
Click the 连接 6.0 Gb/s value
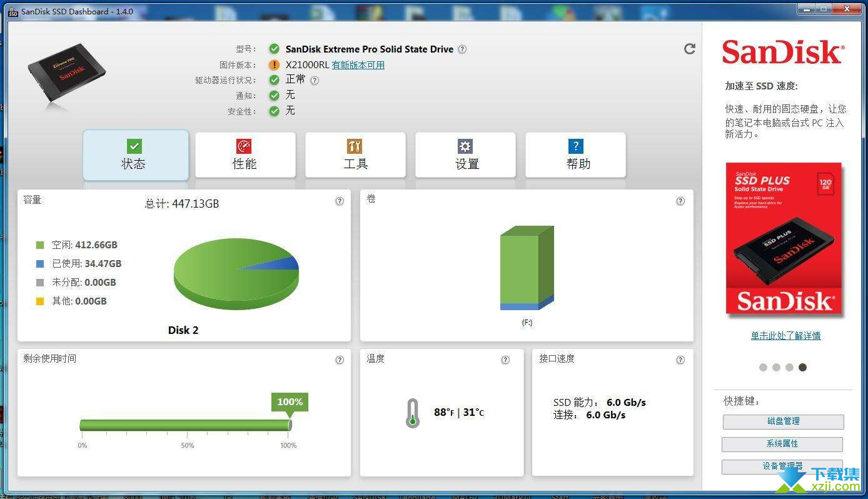(x=605, y=415)
